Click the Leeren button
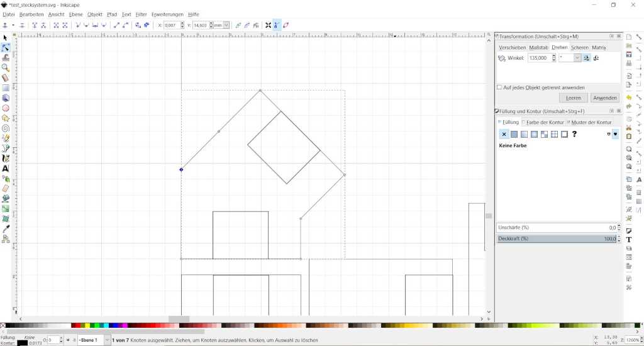Viewport: 644px width, 346px height. pos(574,98)
